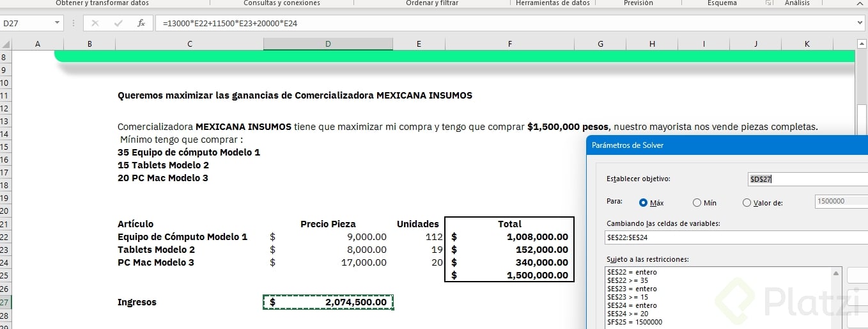Click total cell 1,008,000.00
This screenshot has height=329, width=868.
509,237
